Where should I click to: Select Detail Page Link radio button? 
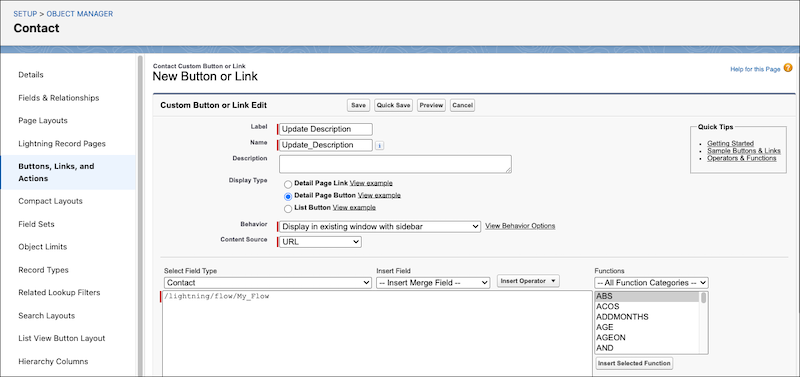point(288,184)
